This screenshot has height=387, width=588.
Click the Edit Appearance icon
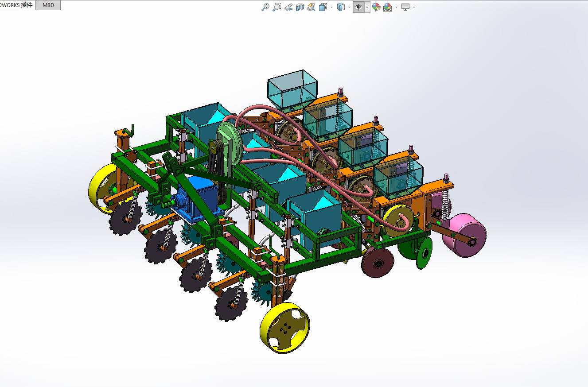[x=376, y=7]
